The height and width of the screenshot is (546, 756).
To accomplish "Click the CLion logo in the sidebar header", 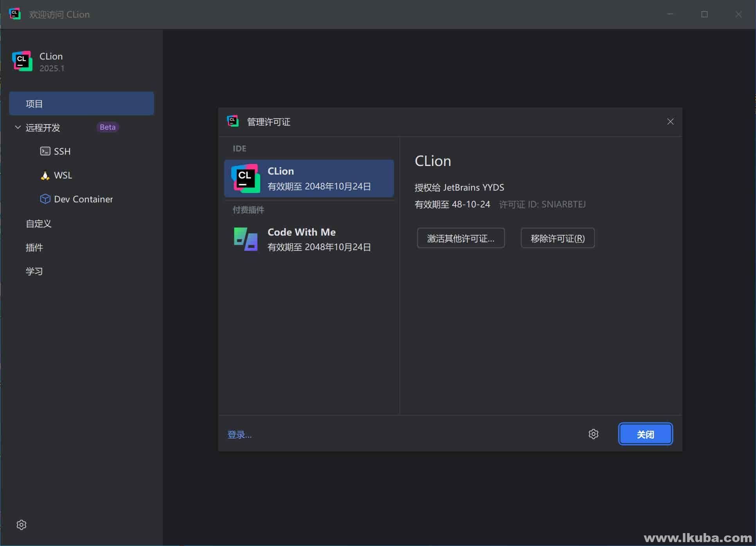I will coord(22,61).
